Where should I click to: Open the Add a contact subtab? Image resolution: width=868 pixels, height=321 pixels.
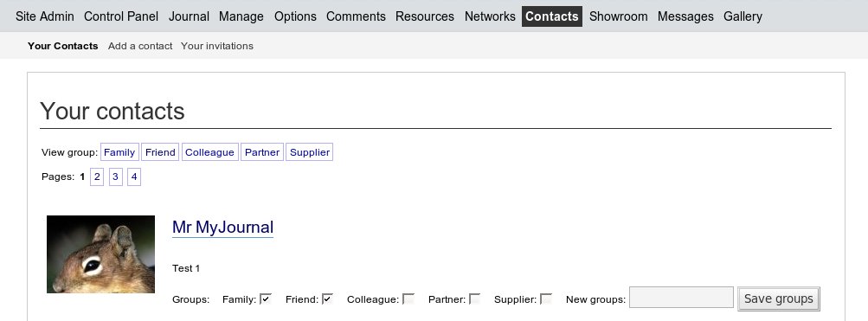[140, 46]
